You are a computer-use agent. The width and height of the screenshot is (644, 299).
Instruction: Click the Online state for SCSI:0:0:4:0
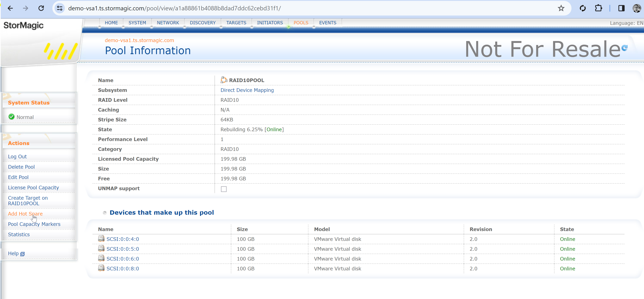point(568,239)
